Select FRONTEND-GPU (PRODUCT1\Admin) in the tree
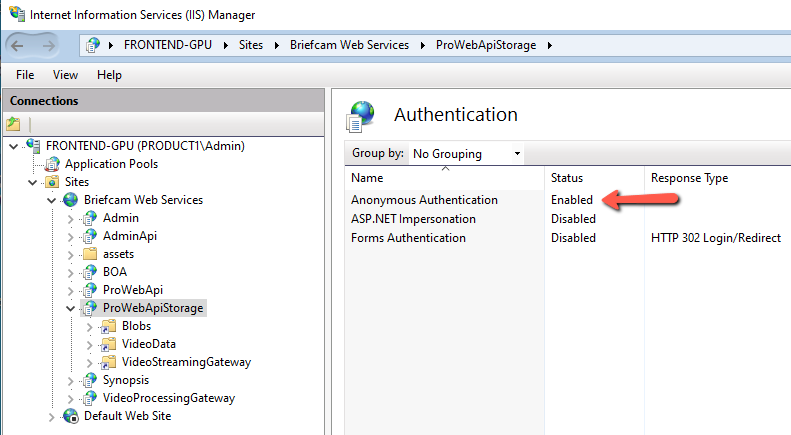This screenshot has width=791, height=435. 145,146
